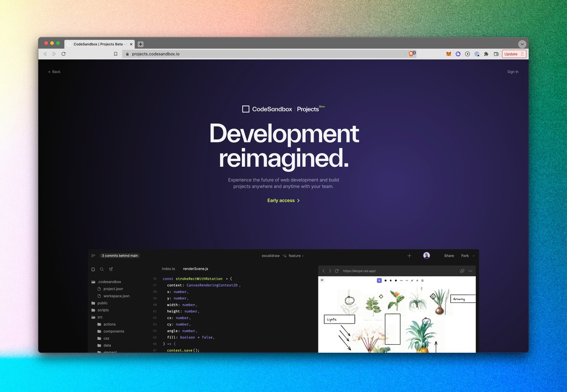The width and height of the screenshot is (567, 392).
Task: Click code line strokeRectWithRotation
Action: 197,279
